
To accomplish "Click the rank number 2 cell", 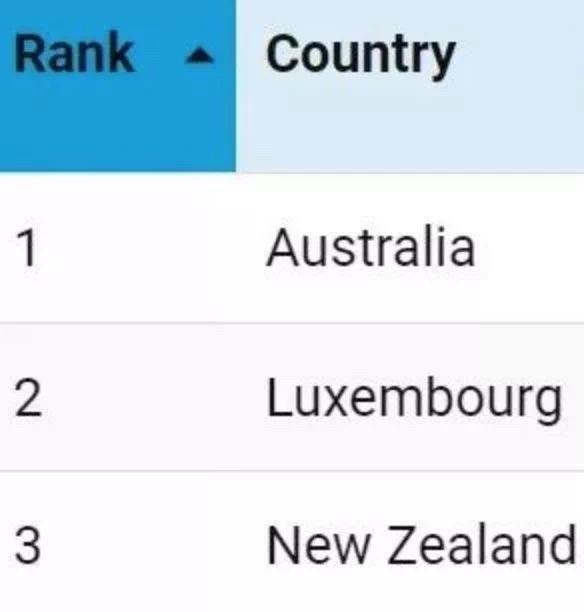I will (x=118, y=397).
